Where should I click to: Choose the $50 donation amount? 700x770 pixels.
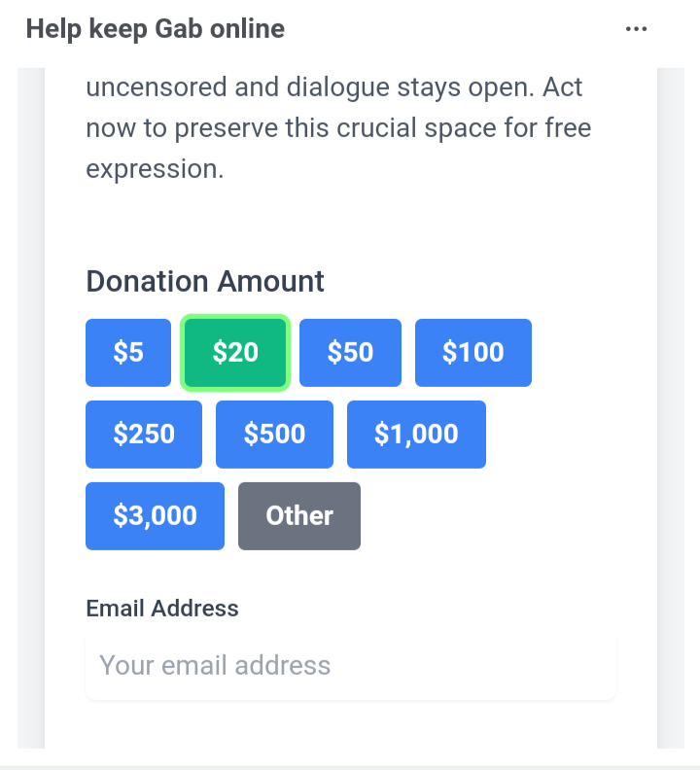tap(350, 352)
